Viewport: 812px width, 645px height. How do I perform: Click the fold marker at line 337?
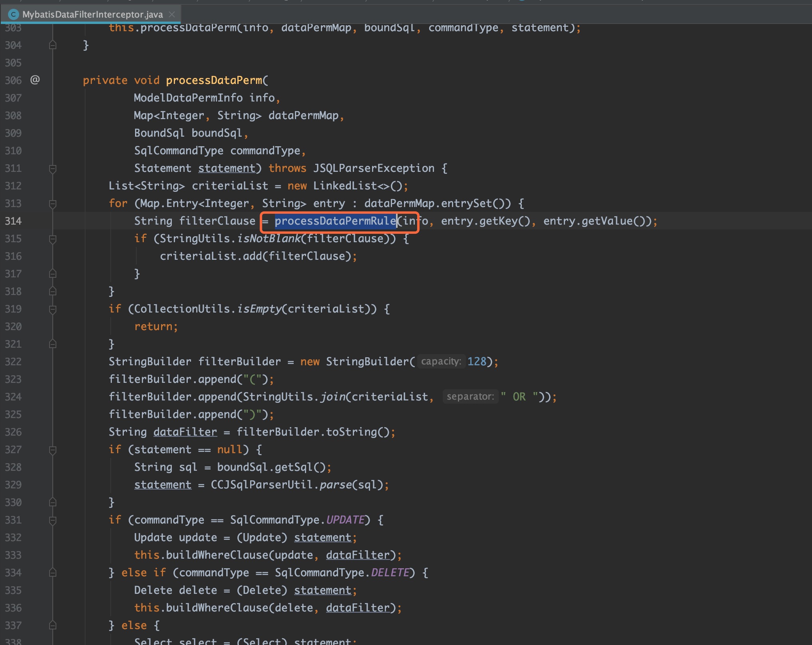coord(52,625)
